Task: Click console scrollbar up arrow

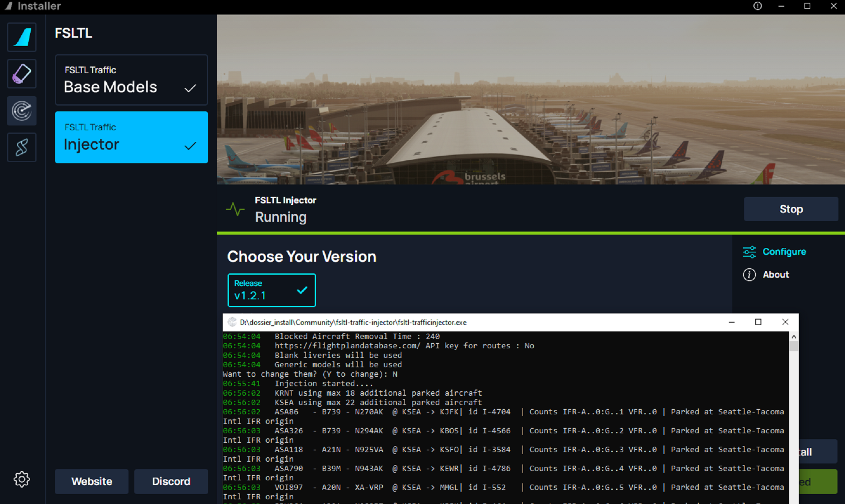Action: pyautogui.click(x=794, y=337)
